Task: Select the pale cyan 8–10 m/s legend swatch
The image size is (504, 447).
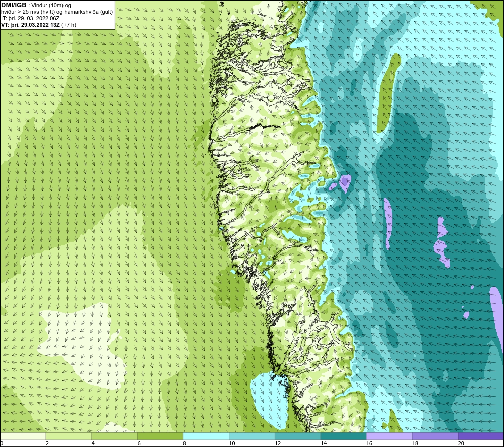Action: tap(206, 436)
